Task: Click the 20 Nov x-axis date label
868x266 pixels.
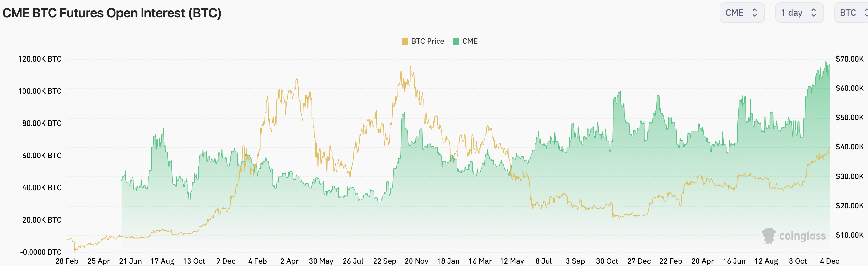Action: click(x=416, y=261)
